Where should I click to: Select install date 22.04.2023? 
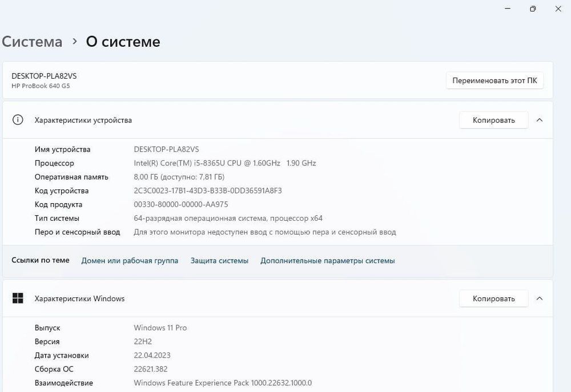click(152, 355)
